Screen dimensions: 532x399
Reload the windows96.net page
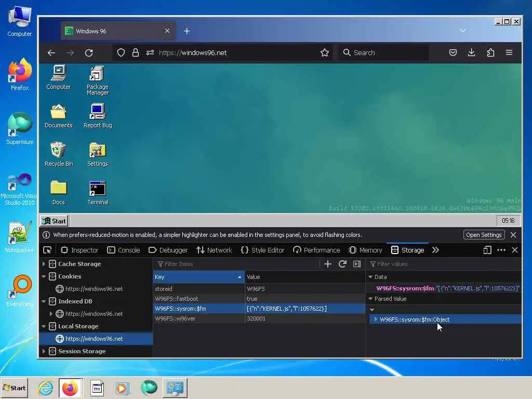coord(89,52)
